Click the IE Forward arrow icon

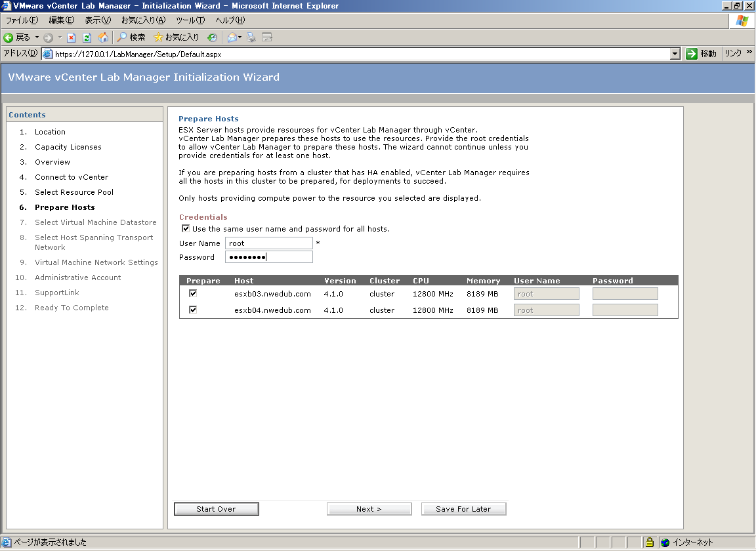(48, 37)
